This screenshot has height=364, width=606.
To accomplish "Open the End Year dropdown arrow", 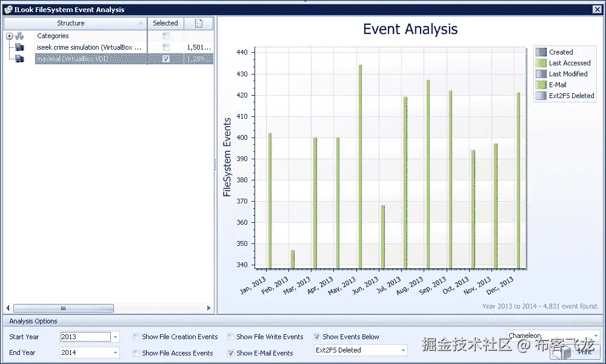I will (115, 352).
